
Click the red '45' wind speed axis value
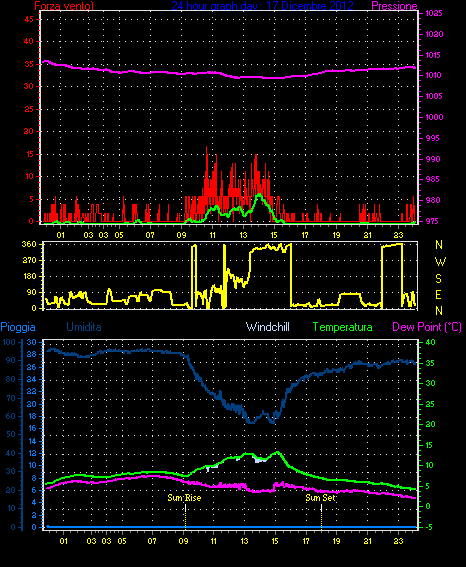coord(29,19)
